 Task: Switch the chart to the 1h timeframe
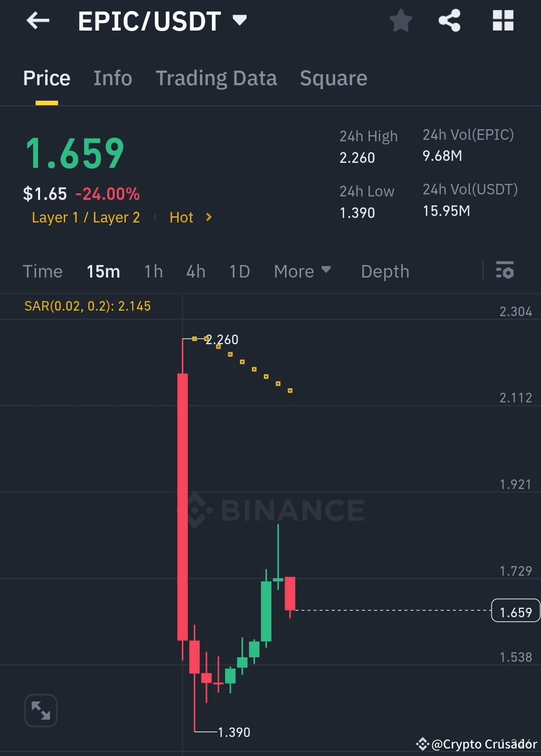(153, 271)
